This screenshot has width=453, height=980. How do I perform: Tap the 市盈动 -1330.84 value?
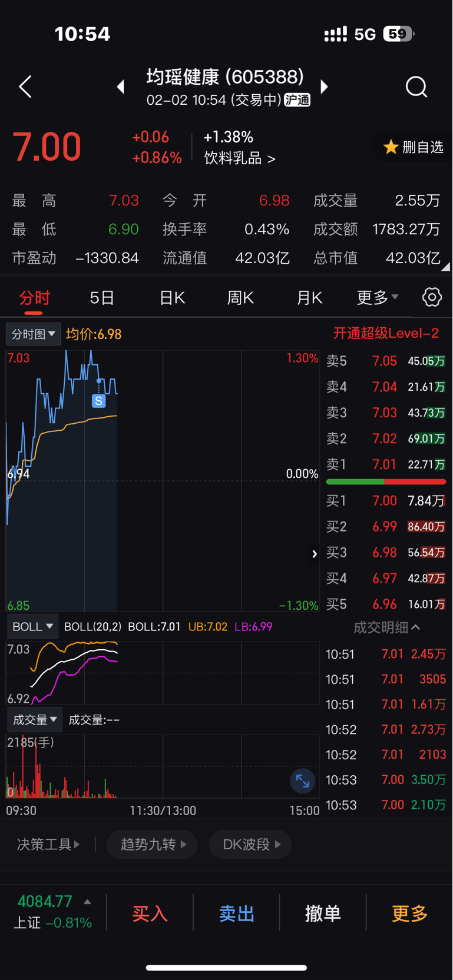pos(107,258)
